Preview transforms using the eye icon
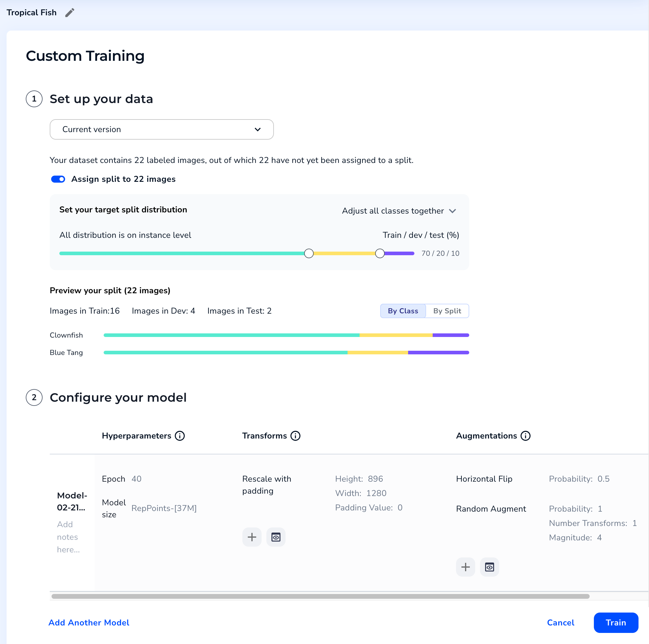 pos(276,537)
